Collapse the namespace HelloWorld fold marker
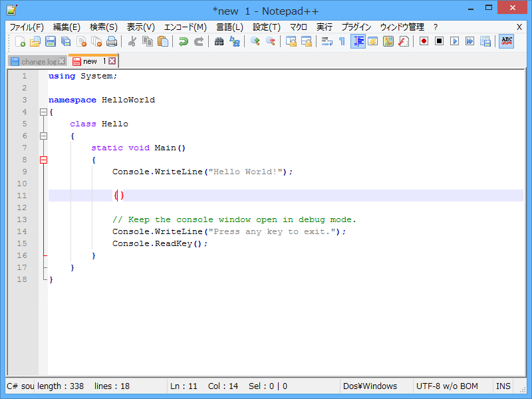The height and width of the screenshot is (399, 532). tap(44, 112)
